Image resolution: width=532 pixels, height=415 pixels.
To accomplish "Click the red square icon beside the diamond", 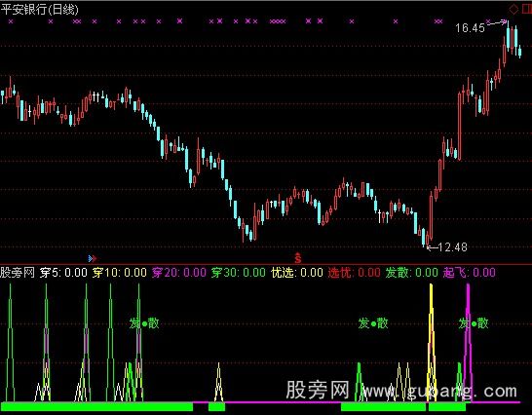I will (527, 9).
